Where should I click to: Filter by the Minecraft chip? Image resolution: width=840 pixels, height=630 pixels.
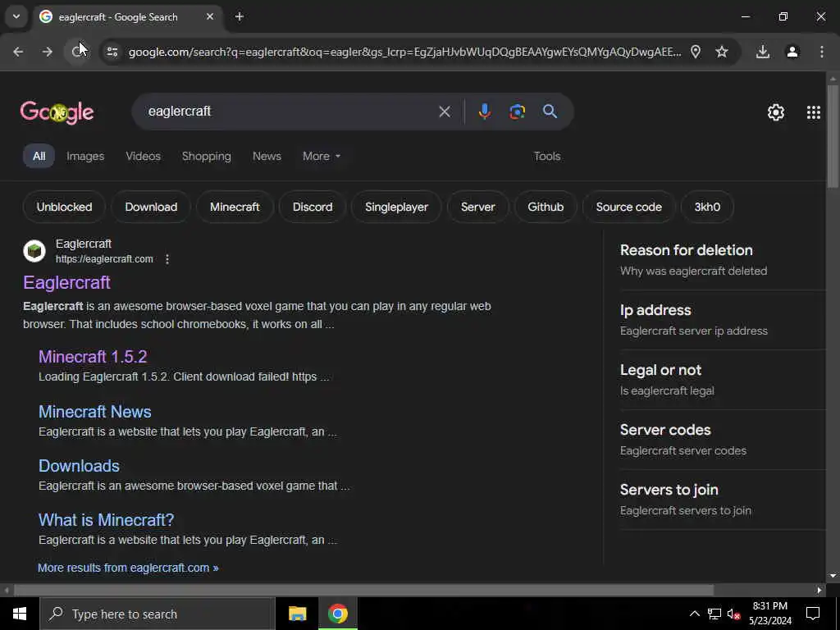click(x=235, y=207)
